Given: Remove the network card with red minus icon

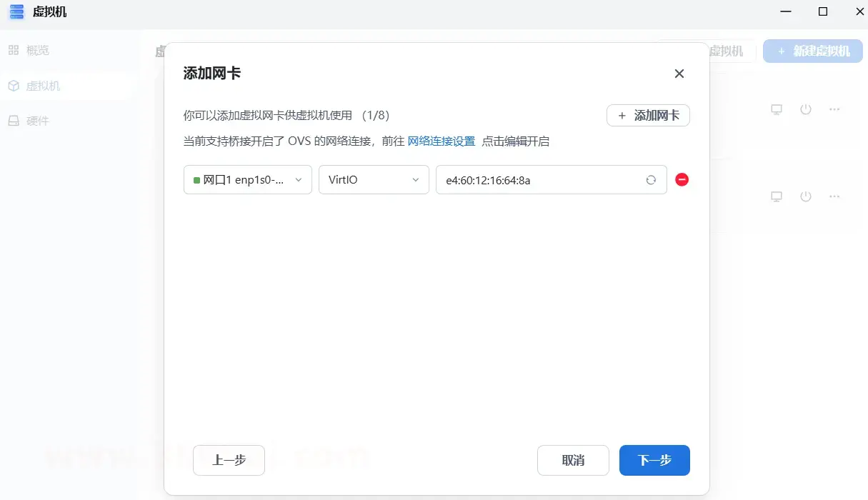Looking at the screenshot, I should pos(682,180).
